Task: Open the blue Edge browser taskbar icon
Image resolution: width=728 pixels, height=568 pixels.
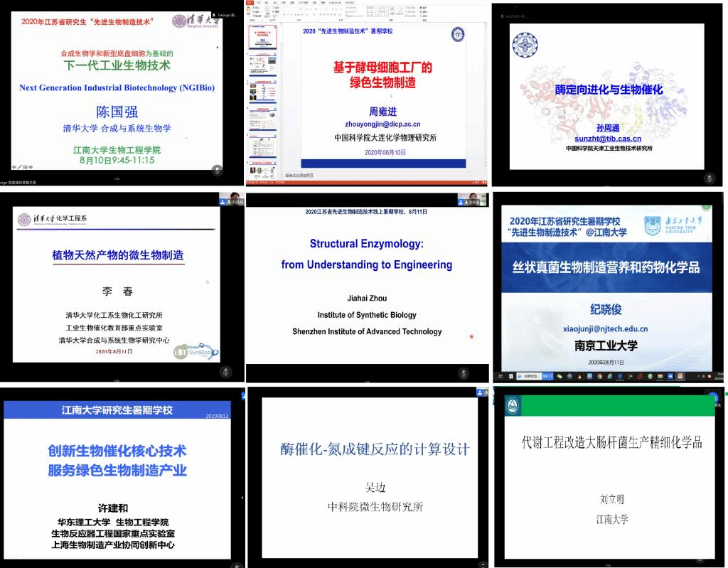Action: pos(619,375)
